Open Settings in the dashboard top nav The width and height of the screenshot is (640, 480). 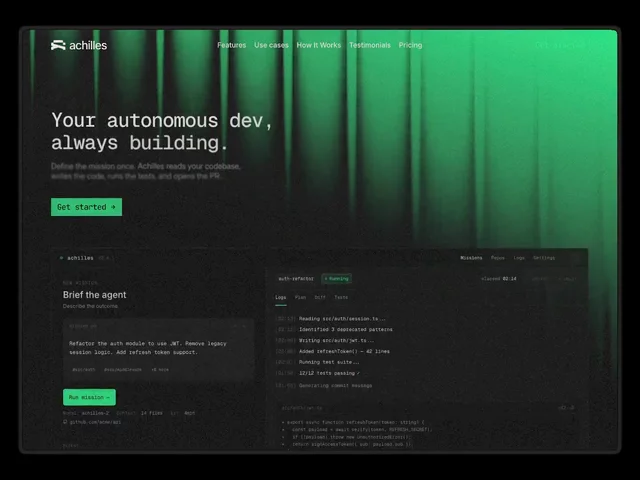pos(544,258)
